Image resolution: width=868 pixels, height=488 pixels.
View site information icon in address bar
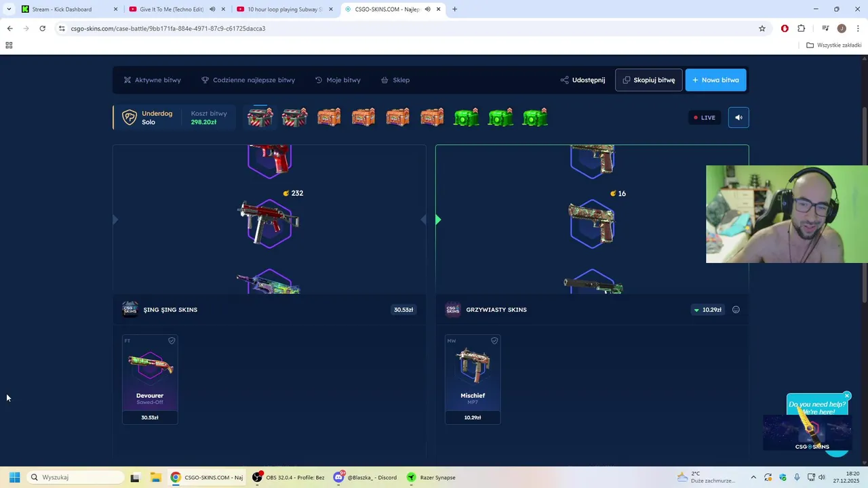coord(62,28)
